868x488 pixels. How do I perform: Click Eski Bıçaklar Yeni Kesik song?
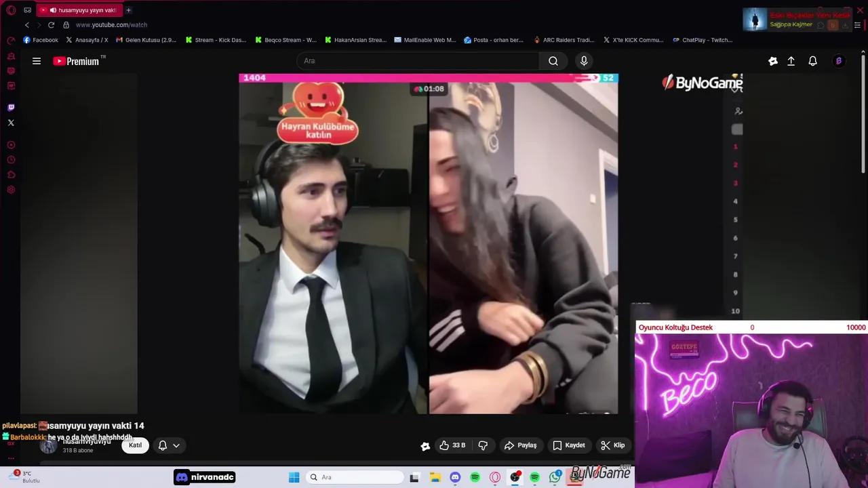coord(810,16)
